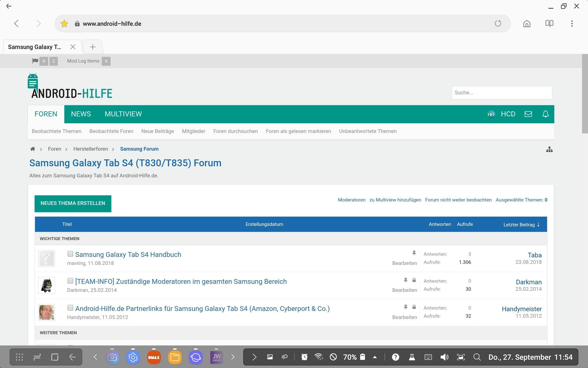Open a new tab with the plus button

[x=93, y=47]
